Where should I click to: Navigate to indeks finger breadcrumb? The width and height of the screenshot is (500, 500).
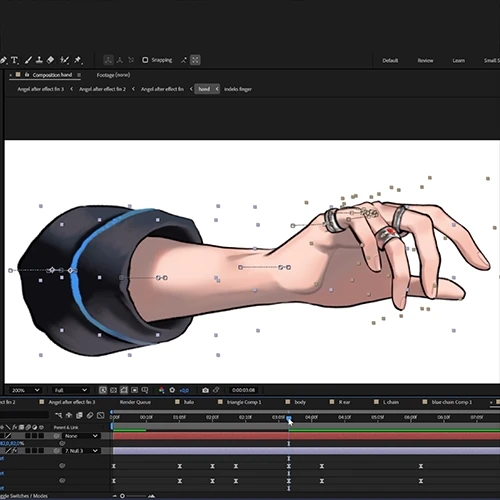point(238,89)
